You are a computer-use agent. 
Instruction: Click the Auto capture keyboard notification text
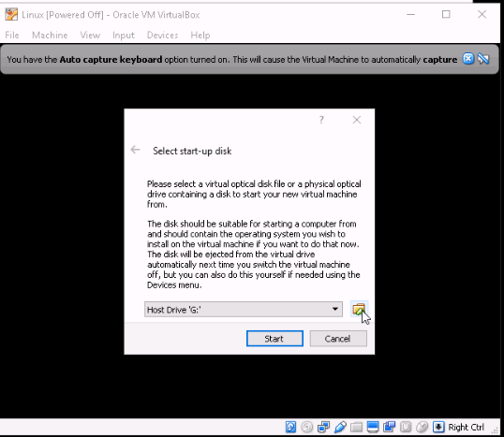click(x=231, y=59)
